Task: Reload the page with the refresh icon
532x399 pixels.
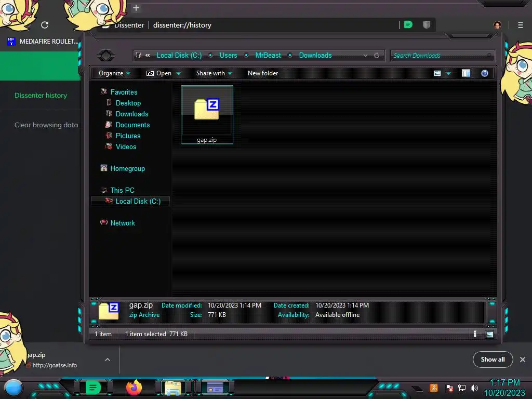Action: [x=45, y=25]
